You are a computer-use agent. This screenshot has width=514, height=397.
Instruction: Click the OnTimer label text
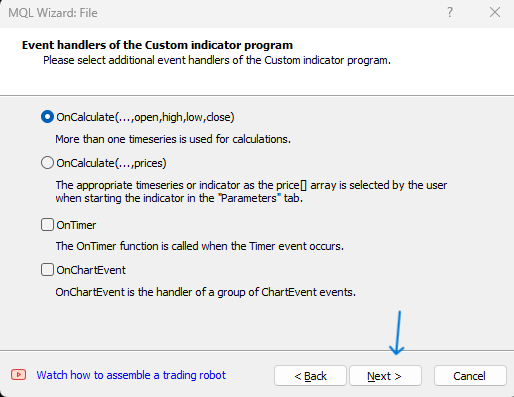(76, 225)
